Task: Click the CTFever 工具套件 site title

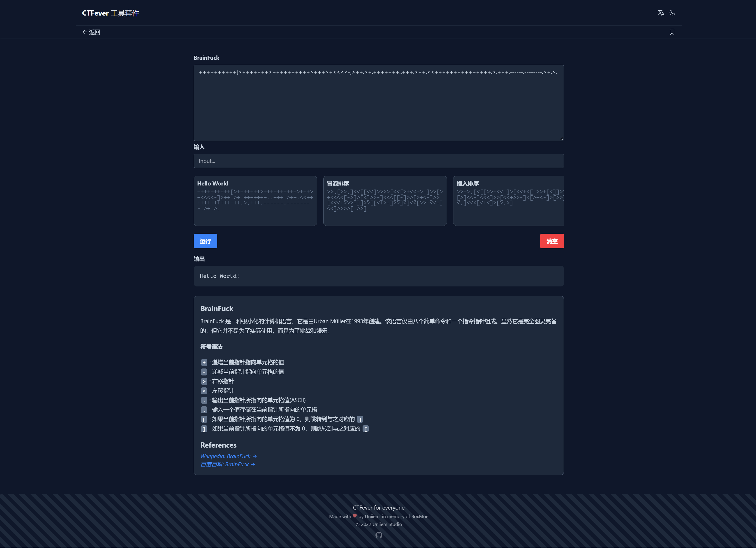Action: pyautogui.click(x=110, y=13)
